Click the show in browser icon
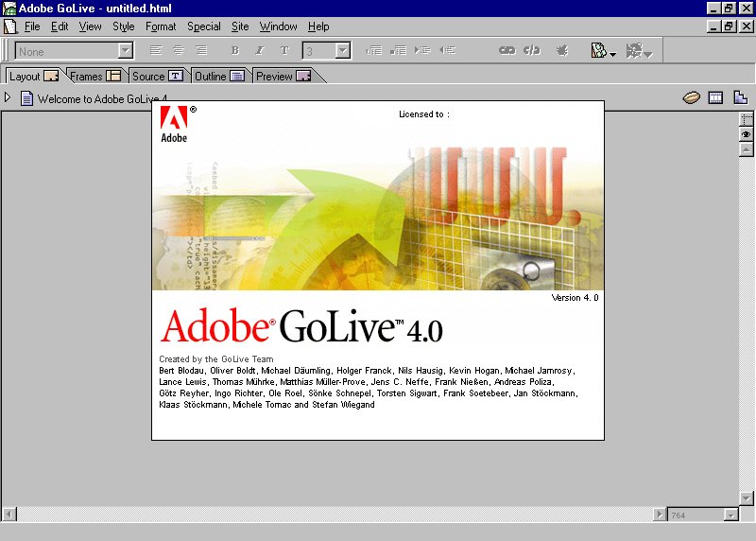The height and width of the screenshot is (541, 756). (x=598, y=50)
